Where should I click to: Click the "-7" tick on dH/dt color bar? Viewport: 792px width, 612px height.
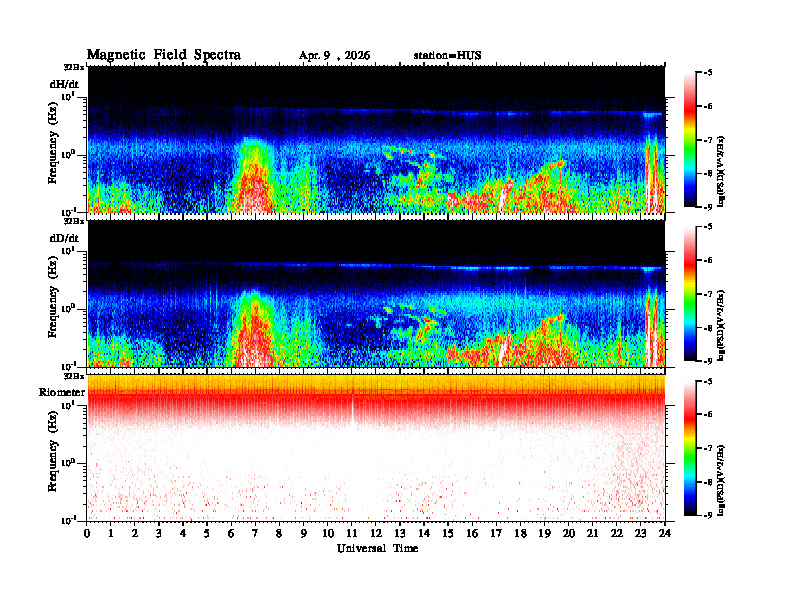tap(708, 140)
